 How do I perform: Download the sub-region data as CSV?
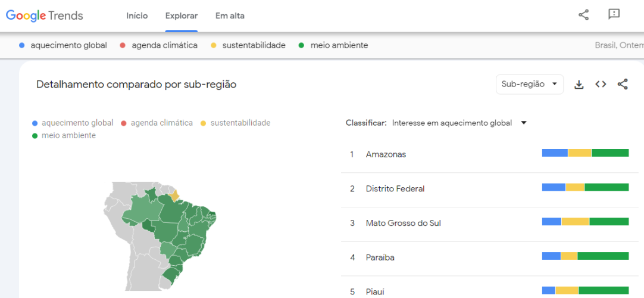(x=579, y=85)
